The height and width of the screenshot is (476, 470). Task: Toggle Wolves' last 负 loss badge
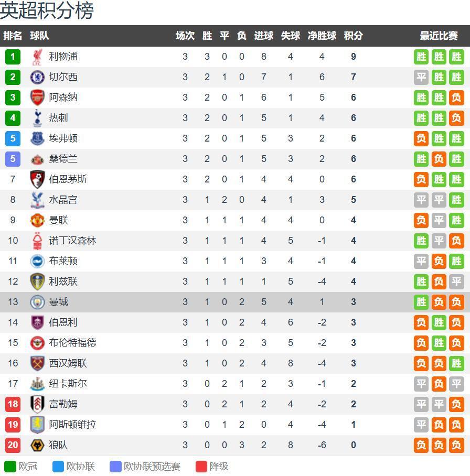click(457, 445)
